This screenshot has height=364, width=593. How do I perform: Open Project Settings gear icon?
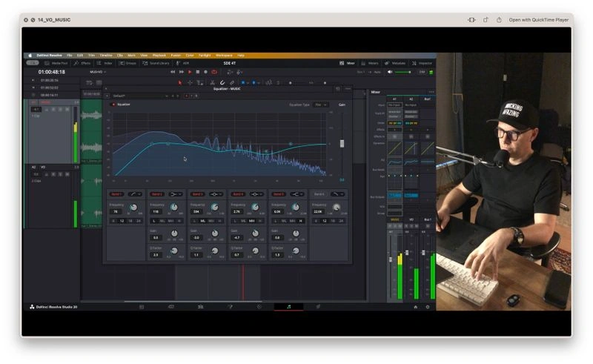pyautogui.click(x=428, y=307)
